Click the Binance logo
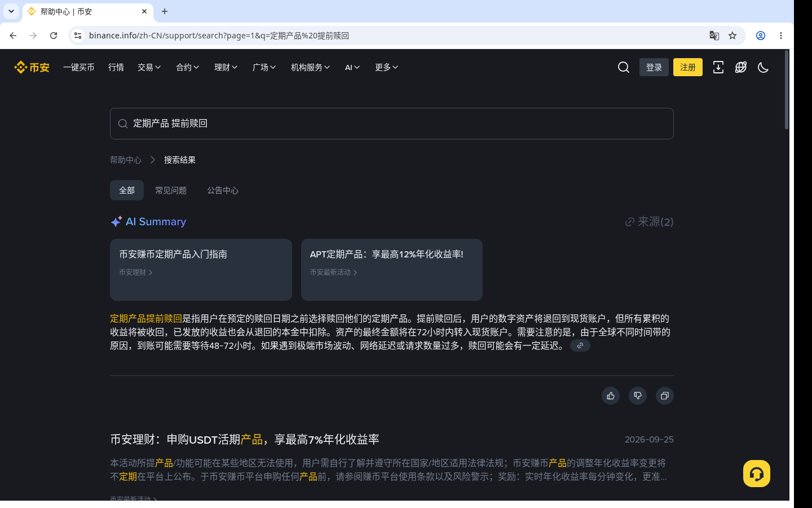 pyautogui.click(x=32, y=67)
